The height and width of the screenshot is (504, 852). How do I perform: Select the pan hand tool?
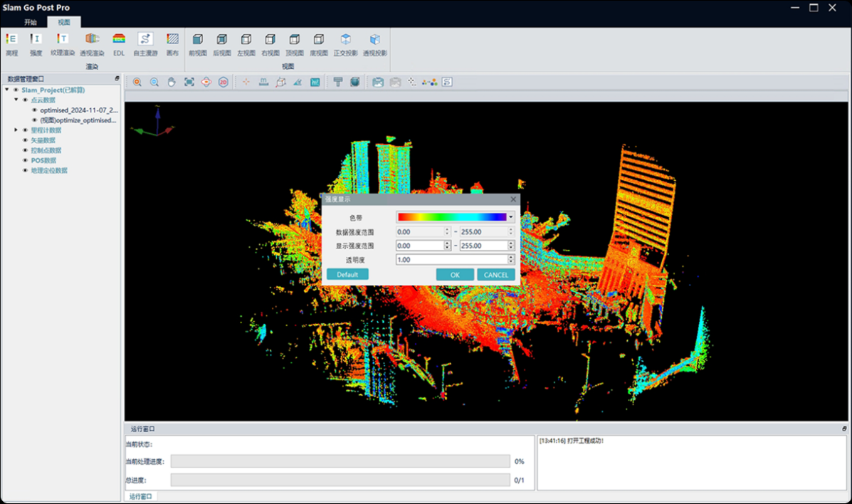click(172, 83)
